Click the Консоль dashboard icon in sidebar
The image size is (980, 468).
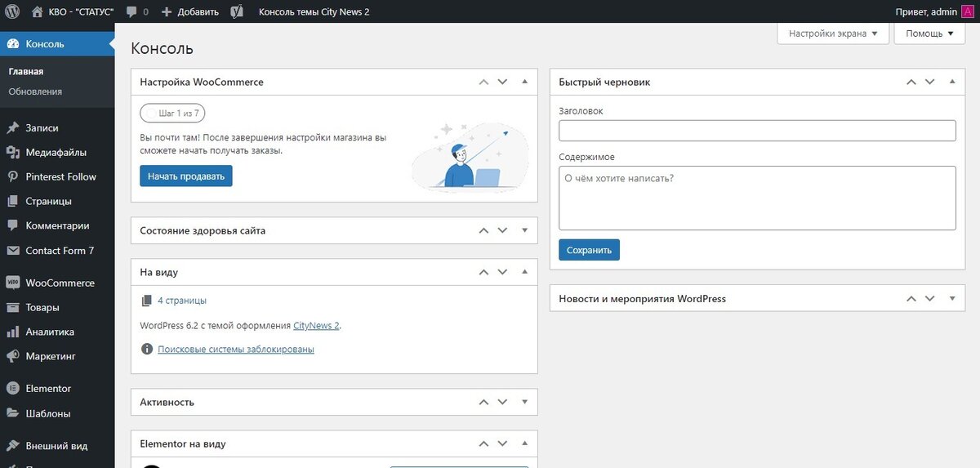click(x=12, y=44)
